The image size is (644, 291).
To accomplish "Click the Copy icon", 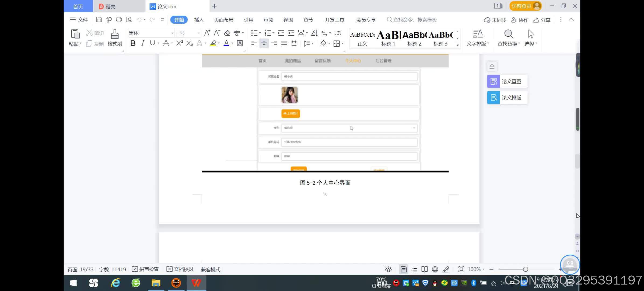I will pyautogui.click(x=89, y=44).
